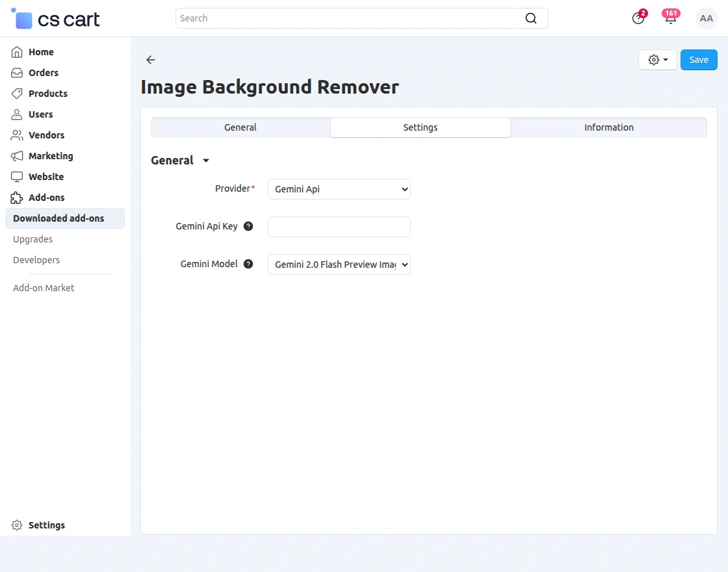Click the search magnifier icon
Image resolution: width=728 pixels, height=572 pixels.
(x=530, y=18)
